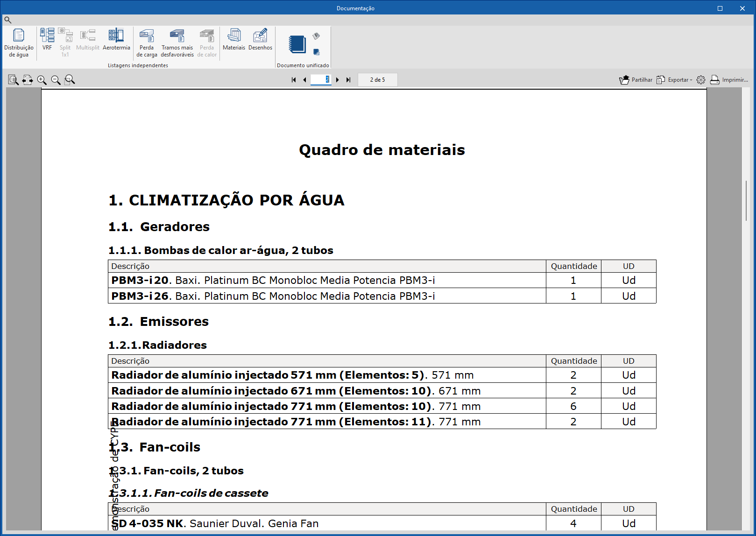Close the Documentação window
Screen dimensions: 756x536
coord(742,8)
